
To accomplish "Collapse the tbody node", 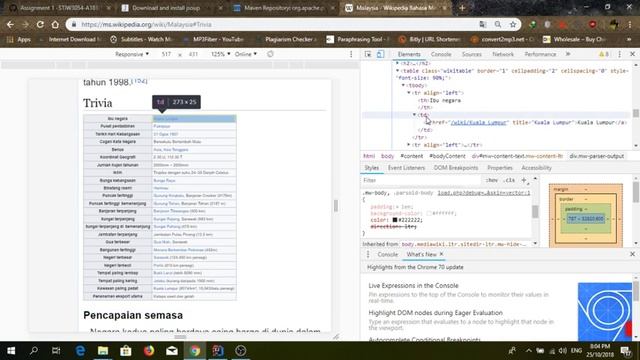I will [x=403, y=85].
